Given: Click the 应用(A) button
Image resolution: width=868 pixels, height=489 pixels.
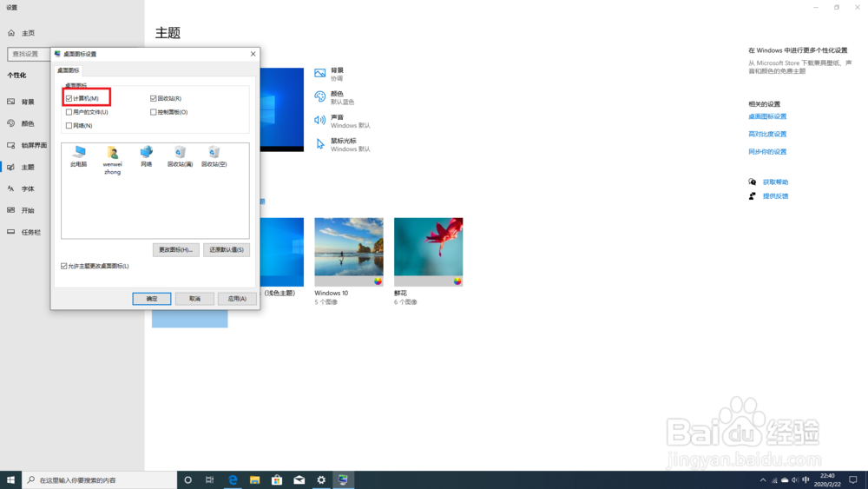Looking at the screenshot, I should coord(237,299).
